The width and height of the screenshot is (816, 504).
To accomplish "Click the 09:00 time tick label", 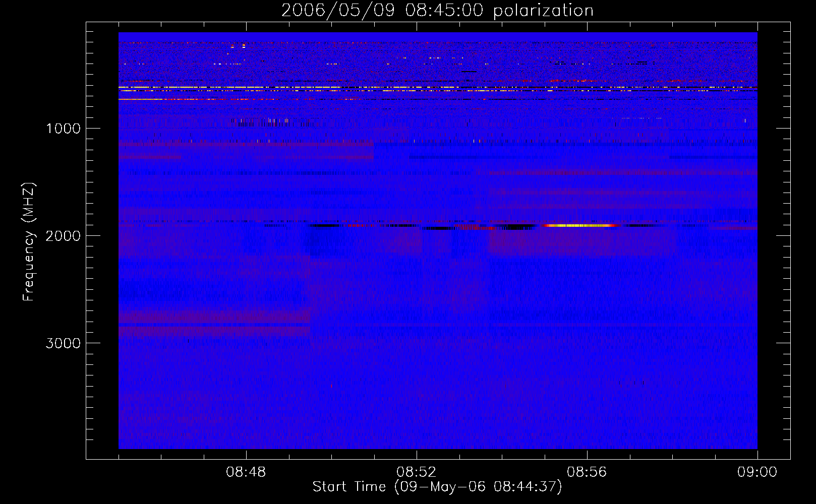I will coord(757,472).
